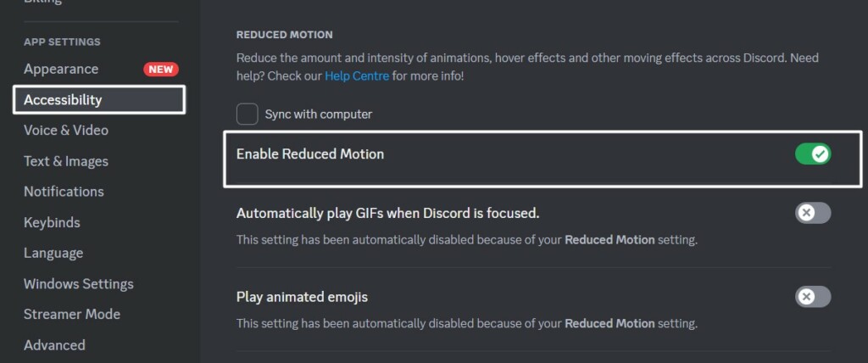Click the NEW badge beside Appearance
The image size is (868, 363).
click(x=160, y=70)
